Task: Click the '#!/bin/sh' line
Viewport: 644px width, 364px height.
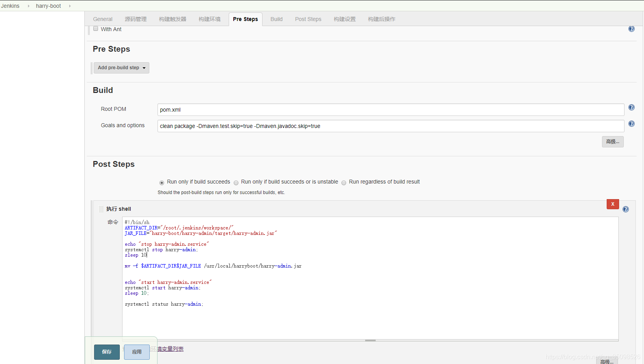Action: click(137, 222)
